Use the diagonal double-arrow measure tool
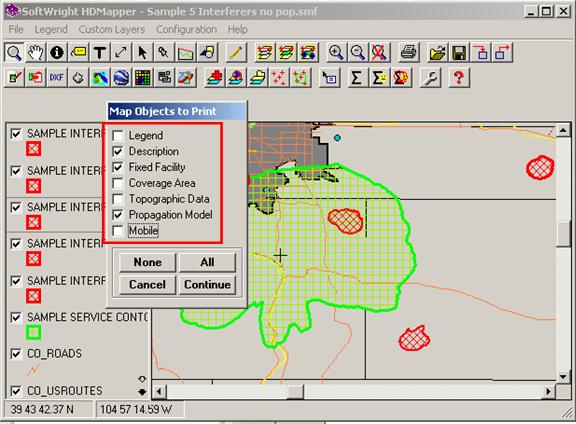 [121, 53]
